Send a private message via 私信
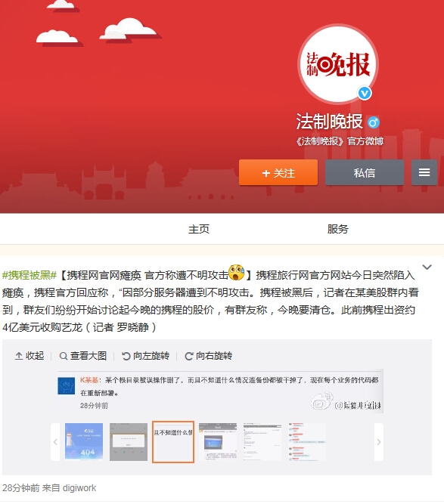The width and height of the screenshot is (444, 504). pyautogui.click(x=365, y=172)
